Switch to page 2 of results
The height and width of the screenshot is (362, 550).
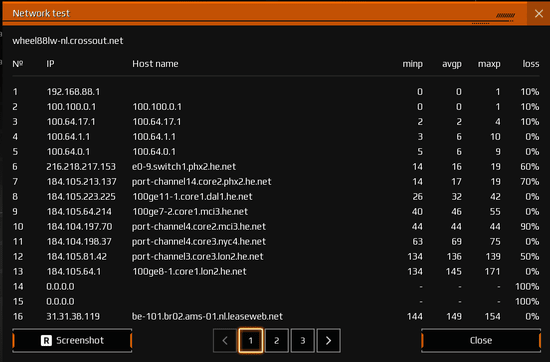click(x=277, y=340)
